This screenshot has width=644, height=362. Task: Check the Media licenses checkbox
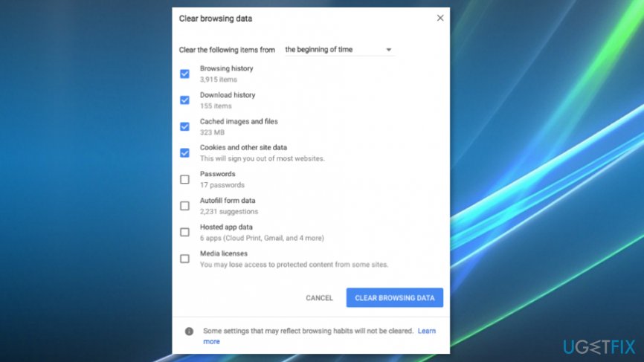click(184, 259)
